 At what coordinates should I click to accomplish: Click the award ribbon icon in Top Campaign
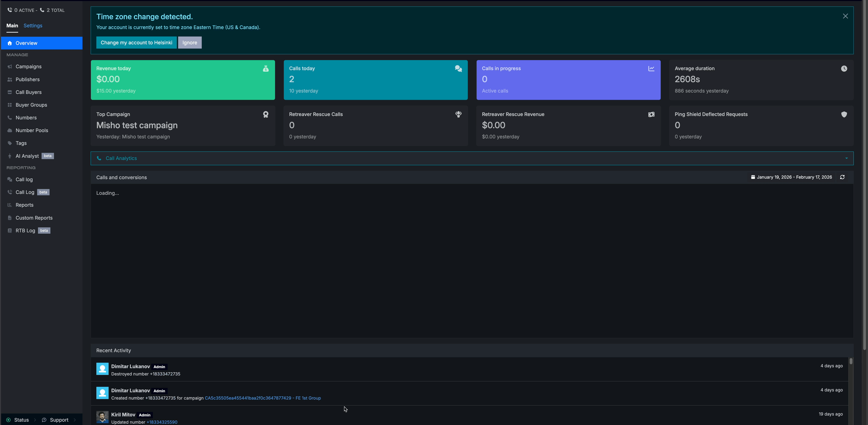(266, 115)
